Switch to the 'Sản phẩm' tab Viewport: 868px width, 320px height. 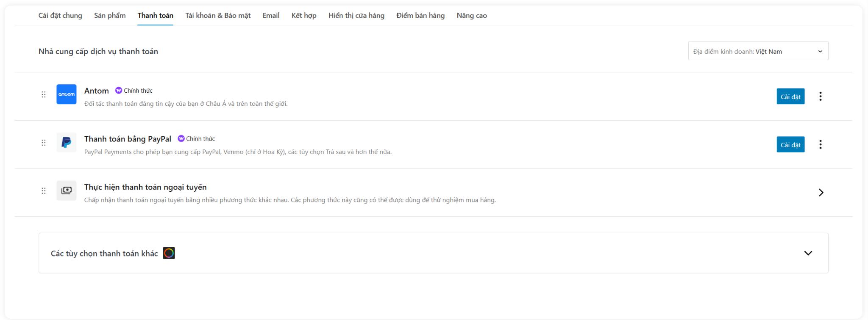click(110, 16)
